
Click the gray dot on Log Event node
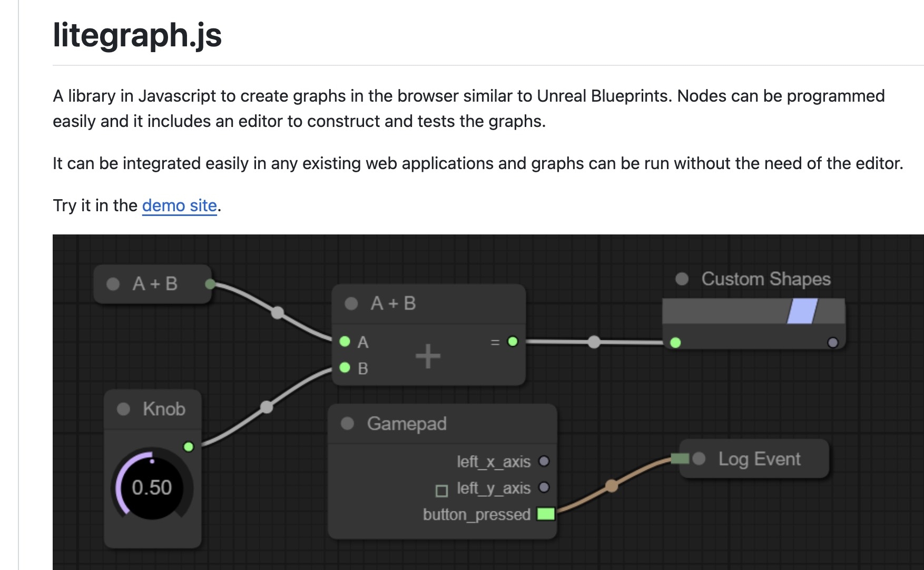[699, 459]
